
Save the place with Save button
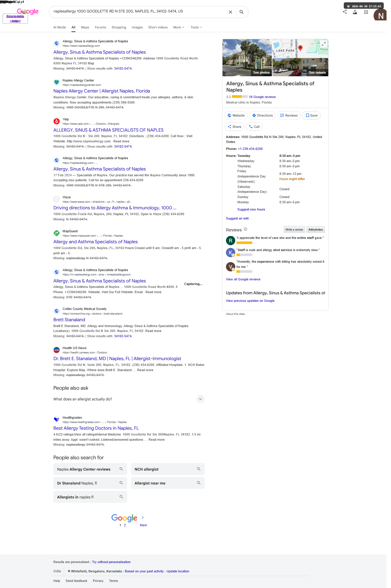pos(312,115)
